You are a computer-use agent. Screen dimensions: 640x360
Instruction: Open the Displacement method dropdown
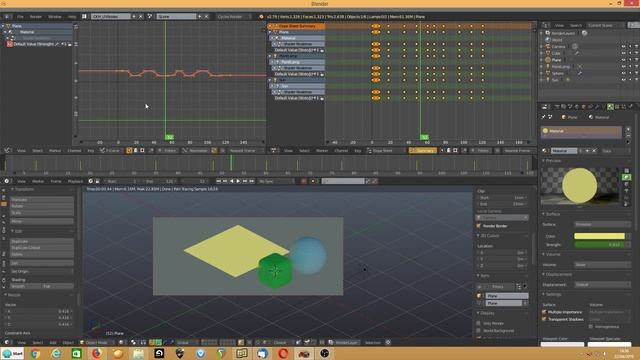pyautogui.click(x=602, y=284)
